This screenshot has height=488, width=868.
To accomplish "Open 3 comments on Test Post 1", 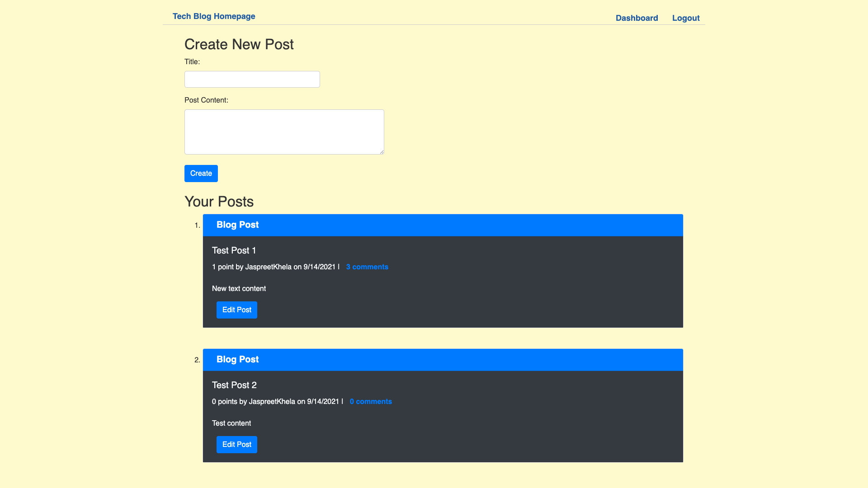I will [x=367, y=267].
